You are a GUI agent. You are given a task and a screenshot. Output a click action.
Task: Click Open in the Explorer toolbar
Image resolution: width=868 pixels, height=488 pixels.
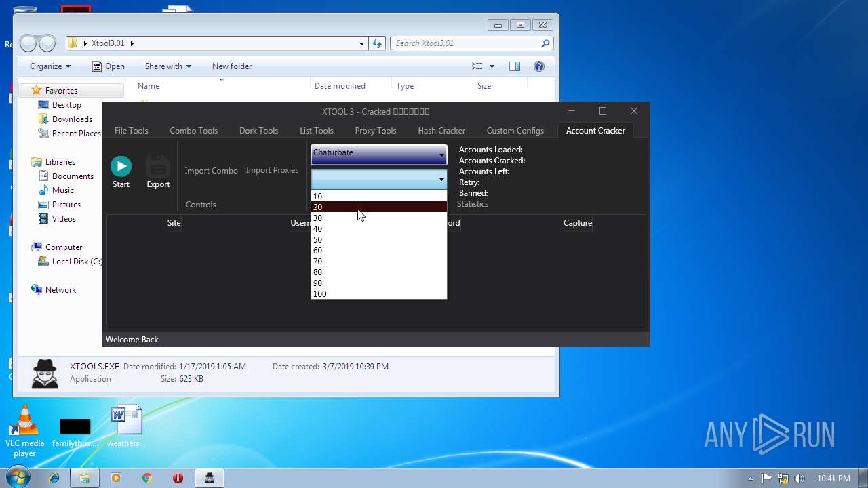coord(108,66)
